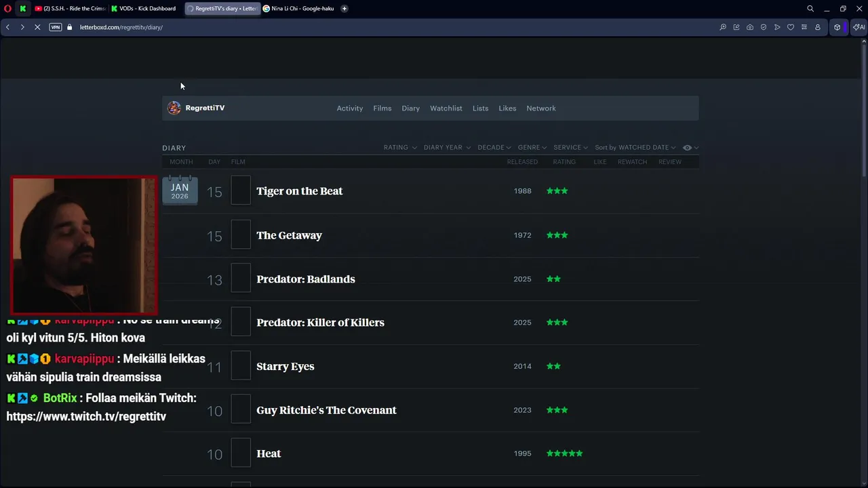The width and height of the screenshot is (868, 488).
Task: Open the Diary profile tab
Action: point(410,108)
